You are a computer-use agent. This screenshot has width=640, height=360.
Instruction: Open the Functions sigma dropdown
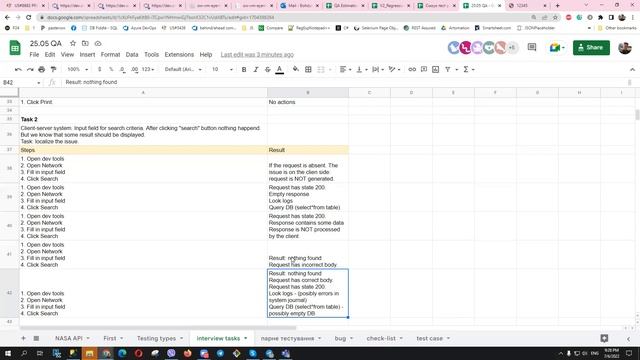coord(468,69)
